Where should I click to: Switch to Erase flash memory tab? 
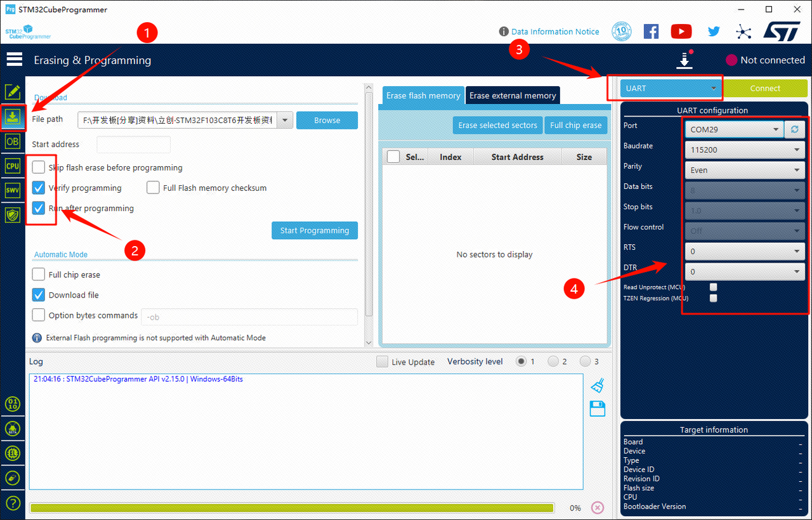423,95
